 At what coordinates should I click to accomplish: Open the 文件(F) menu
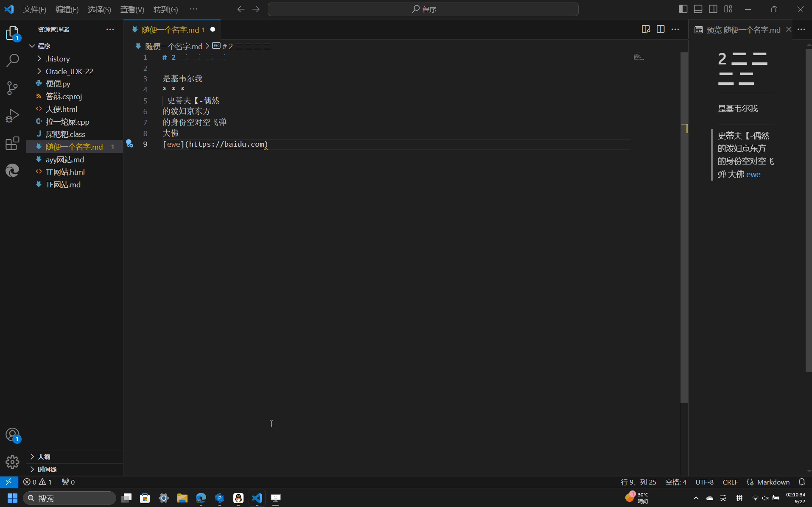click(x=35, y=9)
